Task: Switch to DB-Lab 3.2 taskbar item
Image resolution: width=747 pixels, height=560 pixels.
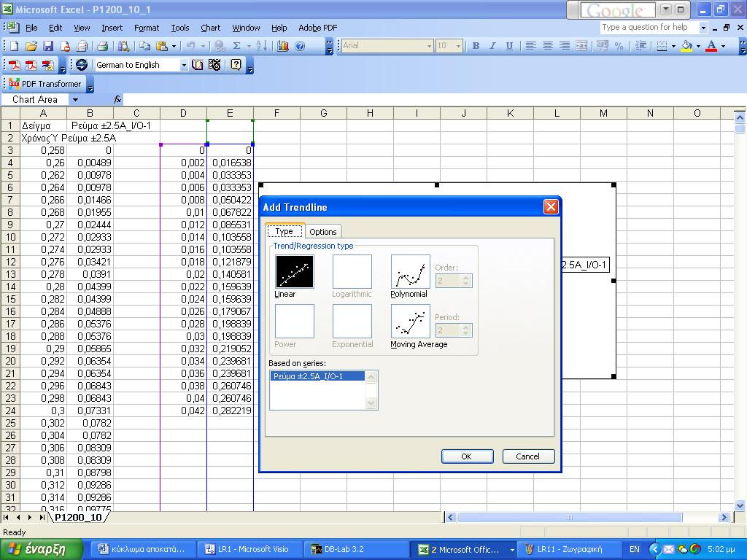Action: tap(355, 549)
